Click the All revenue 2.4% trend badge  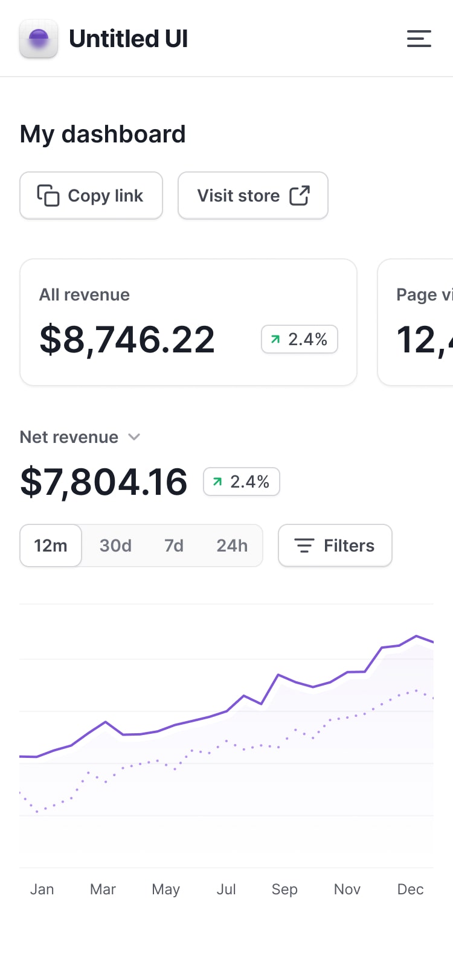(x=299, y=339)
